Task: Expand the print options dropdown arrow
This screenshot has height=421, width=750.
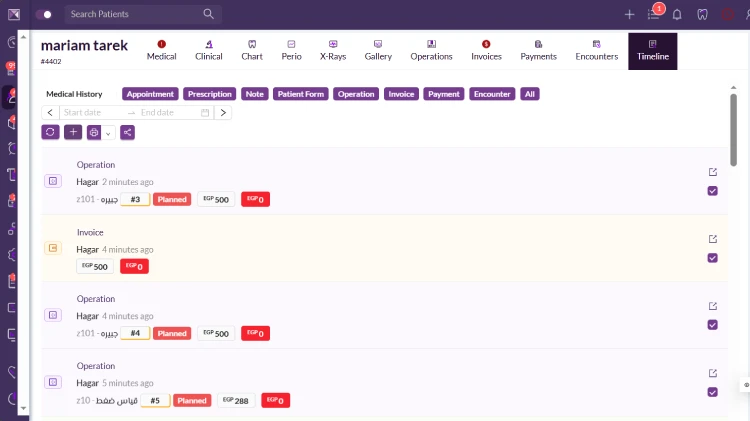Action: point(108,133)
